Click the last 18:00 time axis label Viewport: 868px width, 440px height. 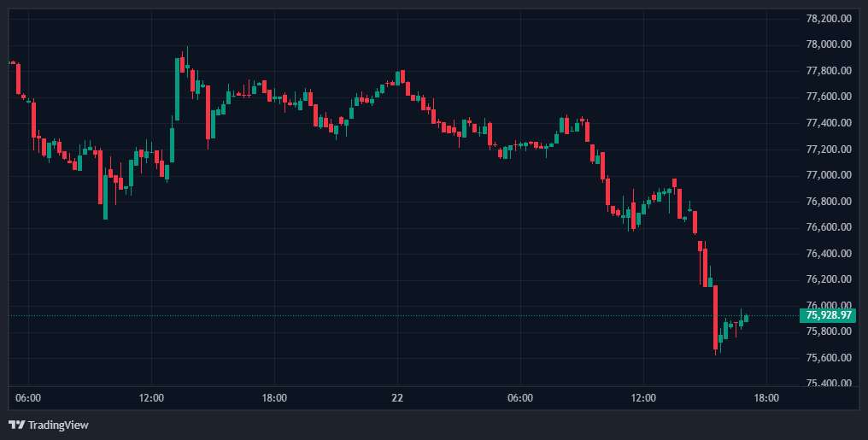(x=766, y=398)
